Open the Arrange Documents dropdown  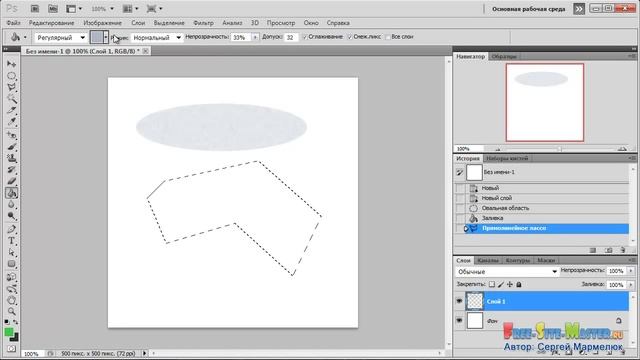(x=131, y=9)
